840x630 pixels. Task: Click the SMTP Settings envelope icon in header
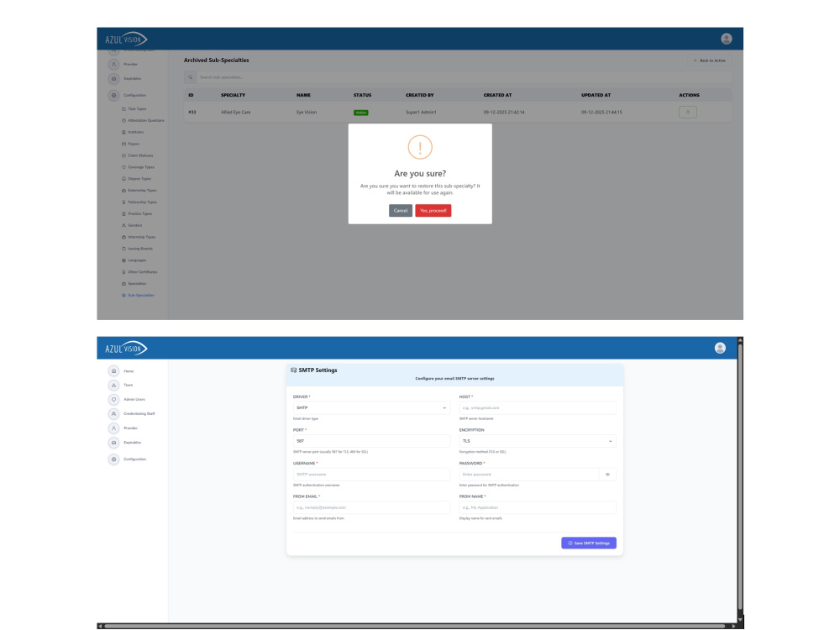[x=293, y=370]
